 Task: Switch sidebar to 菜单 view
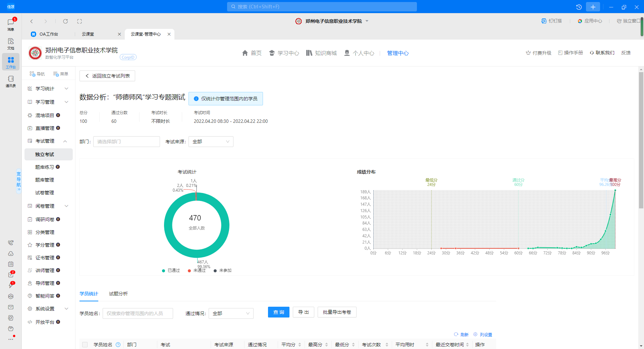(x=61, y=74)
